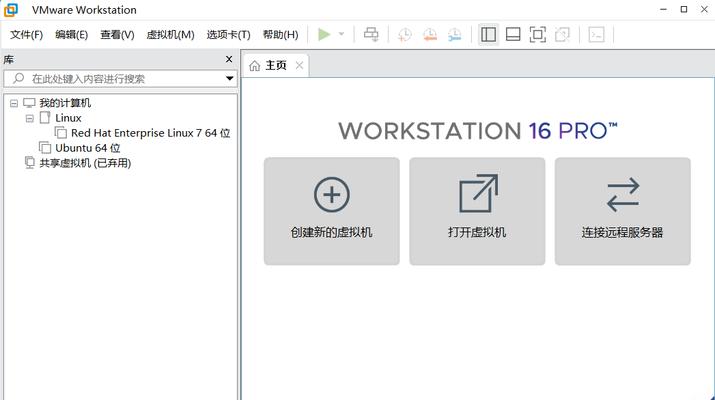This screenshot has height=400, width=715.
Task: Click the open external arrow icon
Action: pyautogui.click(x=478, y=193)
